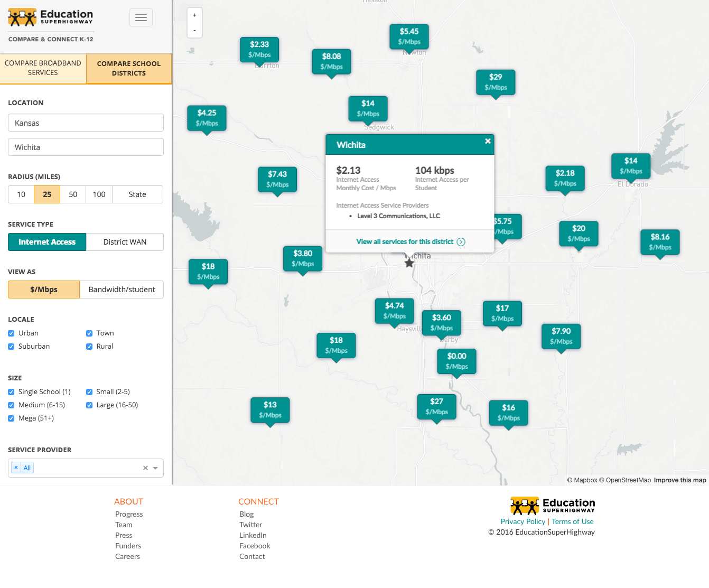Screen dimensions: 709x588
Task: Expand the Service Provider dropdown arrow
Action: click(155, 468)
